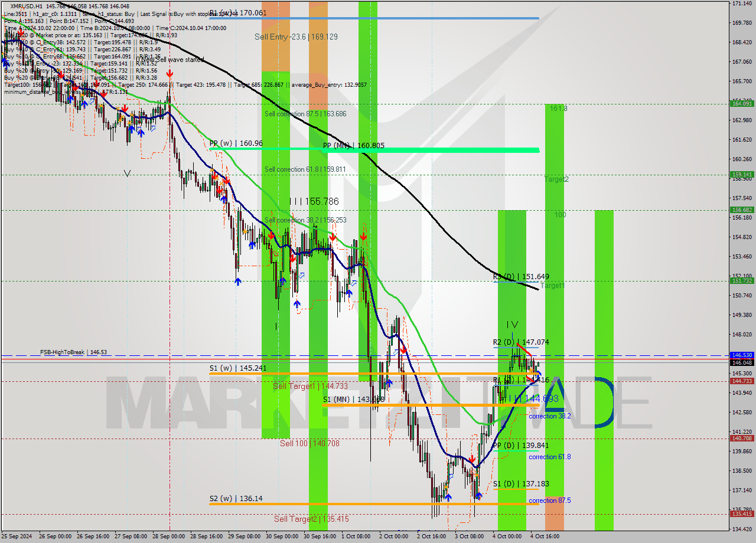Viewport: 756px width, 543px height.
Task: Click the '30 Sep 00:00' date label
Action: pyautogui.click(x=282, y=537)
